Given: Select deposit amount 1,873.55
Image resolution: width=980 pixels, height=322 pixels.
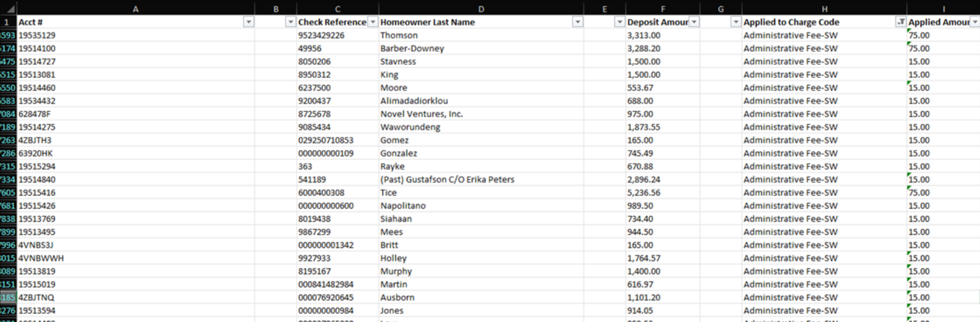Looking at the screenshot, I should (x=663, y=127).
